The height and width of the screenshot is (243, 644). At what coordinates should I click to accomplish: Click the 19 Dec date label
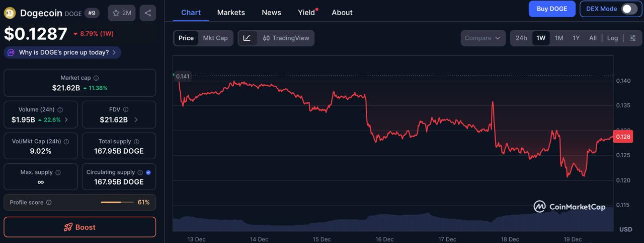pyautogui.click(x=573, y=239)
